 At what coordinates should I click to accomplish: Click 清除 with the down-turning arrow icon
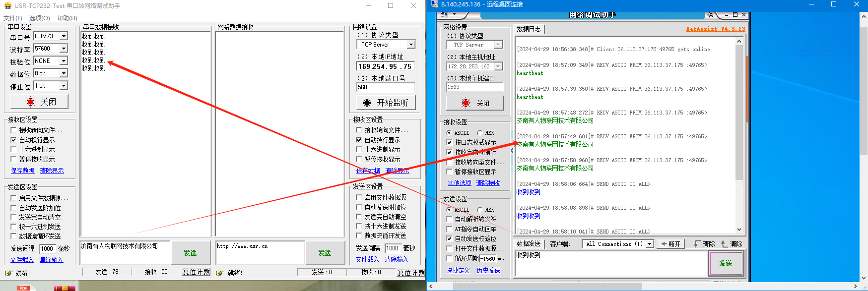coord(704,244)
